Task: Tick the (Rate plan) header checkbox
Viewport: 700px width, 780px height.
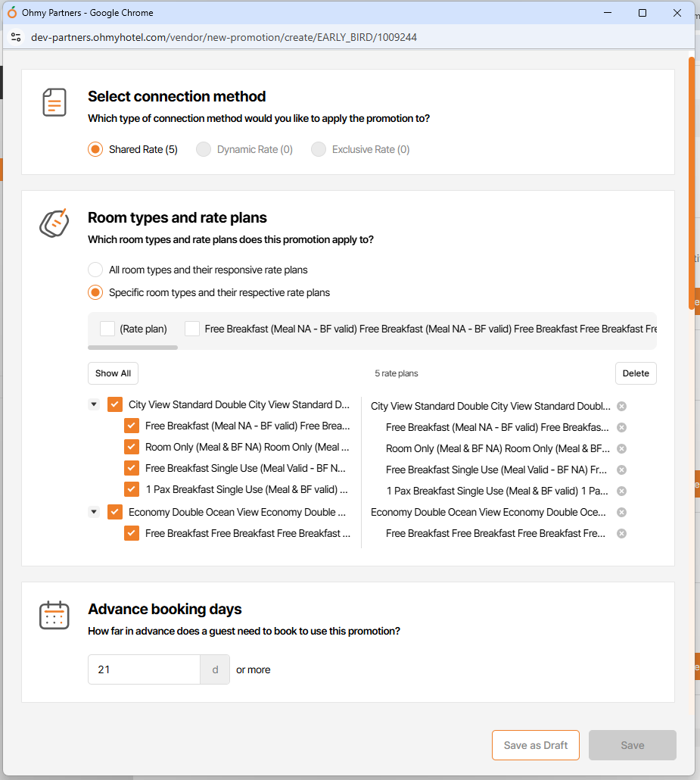Action: pyautogui.click(x=107, y=329)
